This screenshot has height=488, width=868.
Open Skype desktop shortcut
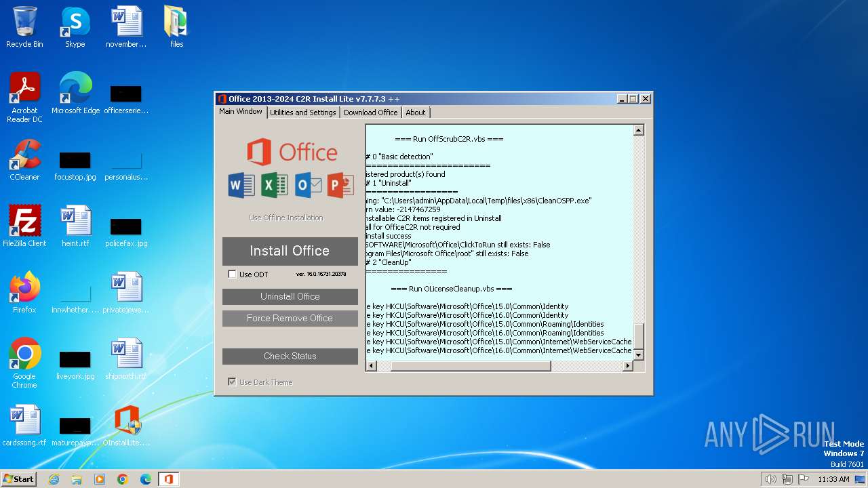coord(75,27)
